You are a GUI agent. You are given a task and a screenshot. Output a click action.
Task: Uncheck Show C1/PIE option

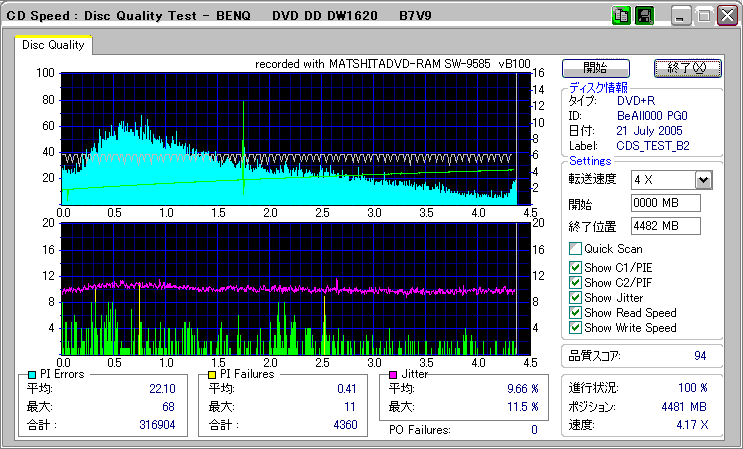pyautogui.click(x=575, y=267)
